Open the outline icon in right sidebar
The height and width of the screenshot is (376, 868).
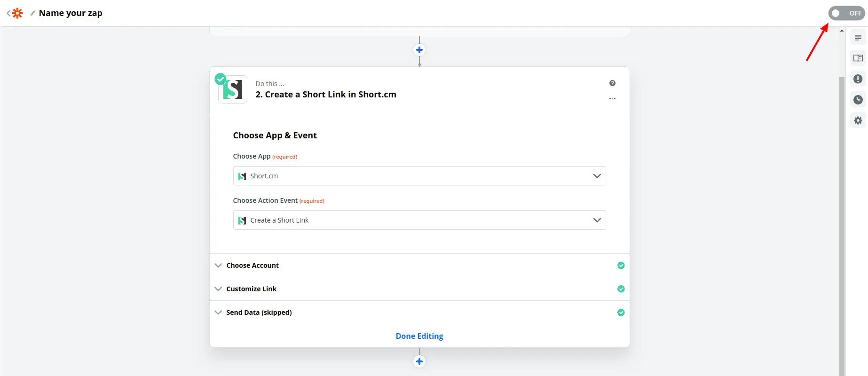[x=858, y=38]
